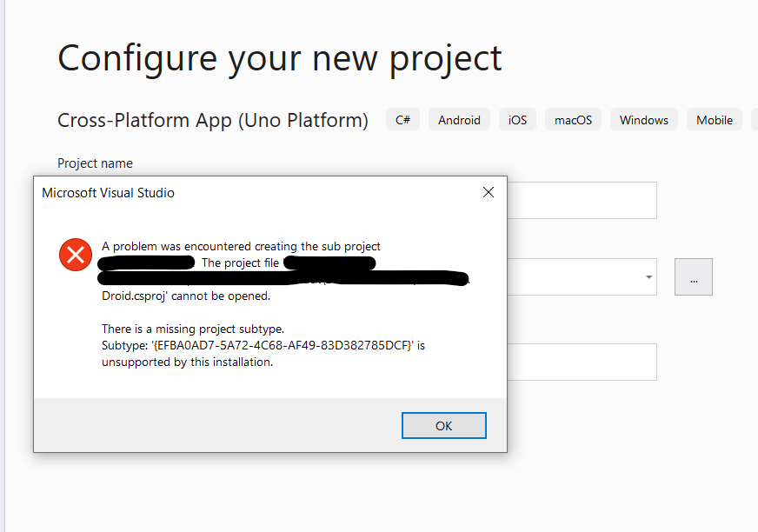Click the lower input field under the dialog
The height and width of the screenshot is (532, 758).
click(x=582, y=362)
